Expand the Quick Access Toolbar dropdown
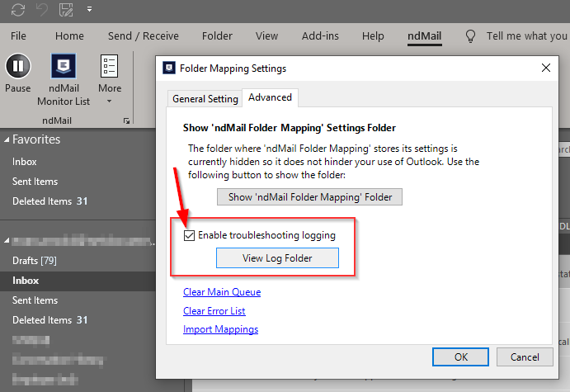This screenshot has width=570, height=392. click(x=88, y=10)
